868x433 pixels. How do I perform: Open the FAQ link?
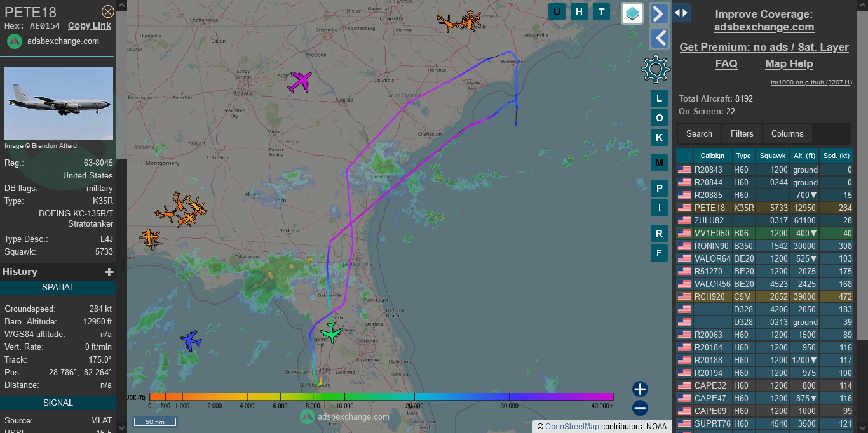click(x=726, y=63)
